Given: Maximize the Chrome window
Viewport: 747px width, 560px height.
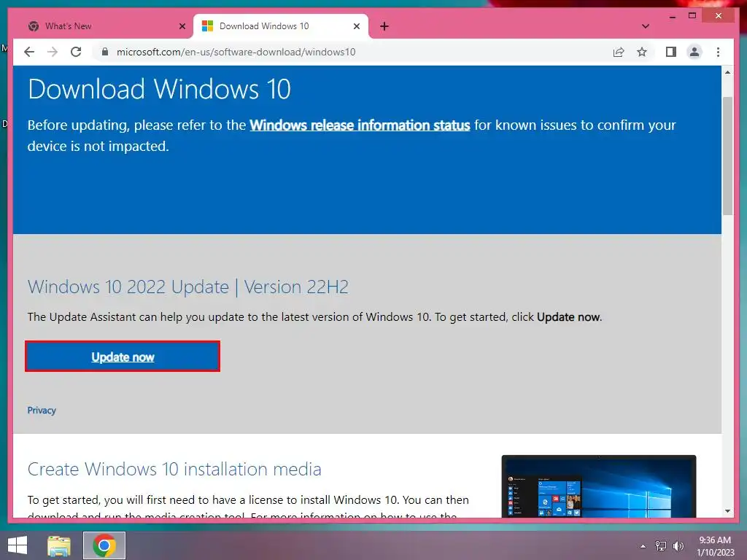Looking at the screenshot, I should [692, 16].
